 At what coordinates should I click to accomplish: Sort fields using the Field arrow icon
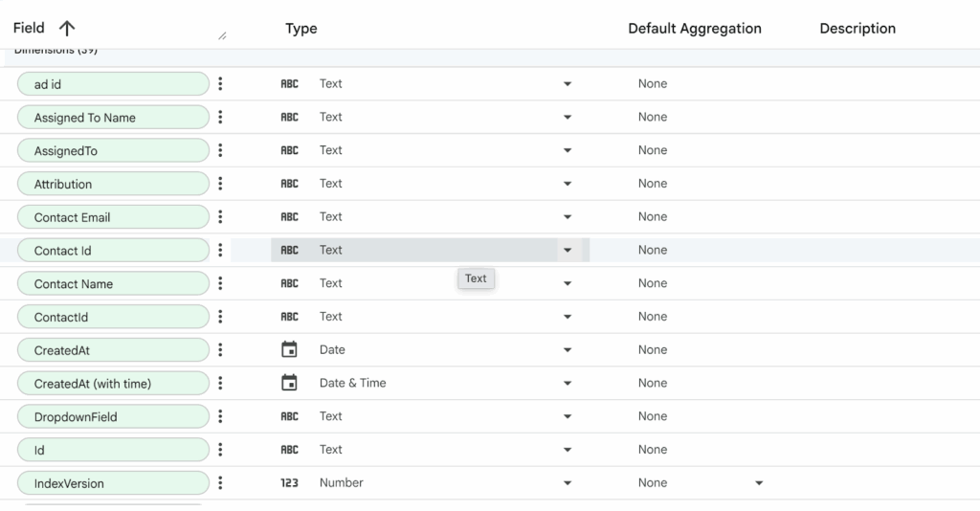(x=67, y=29)
